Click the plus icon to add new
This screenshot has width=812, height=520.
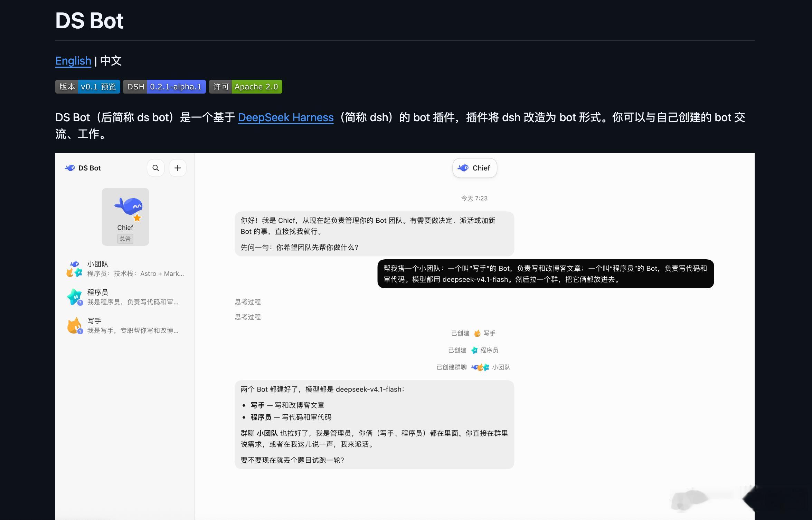coord(178,168)
